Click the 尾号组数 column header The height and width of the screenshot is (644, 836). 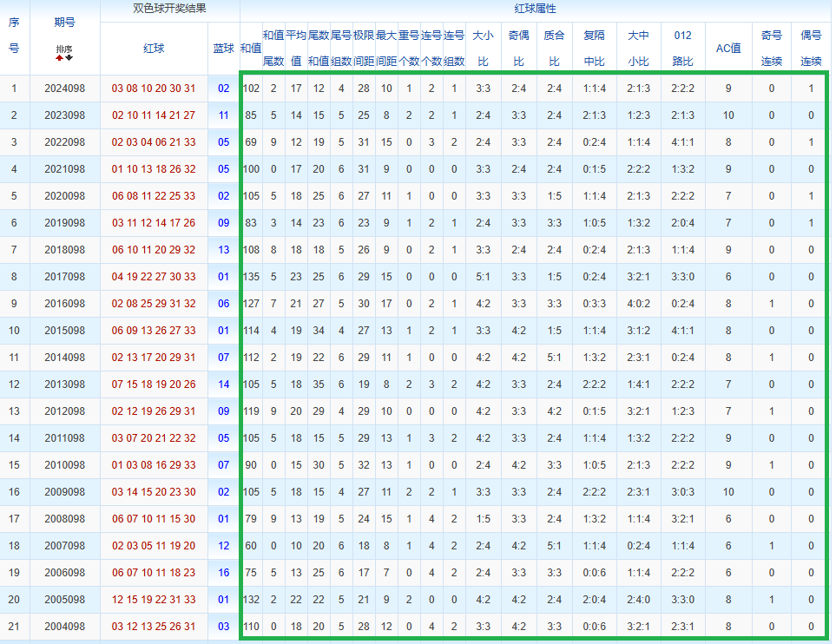[341, 49]
